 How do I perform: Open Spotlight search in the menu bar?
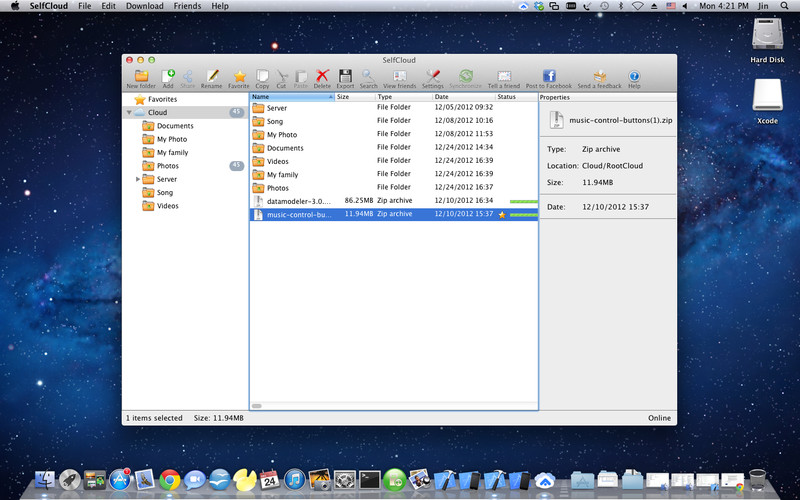[x=784, y=6]
